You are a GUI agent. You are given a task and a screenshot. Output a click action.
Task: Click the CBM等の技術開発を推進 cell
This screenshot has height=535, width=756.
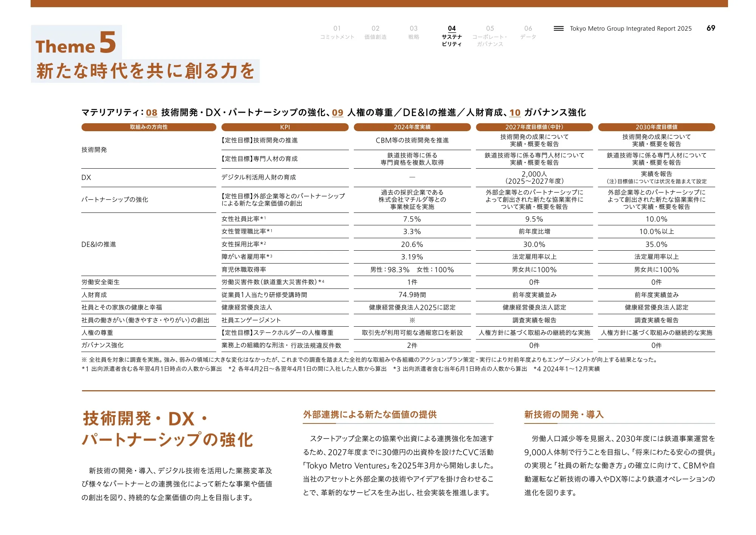pyautogui.click(x=412, y=140)
